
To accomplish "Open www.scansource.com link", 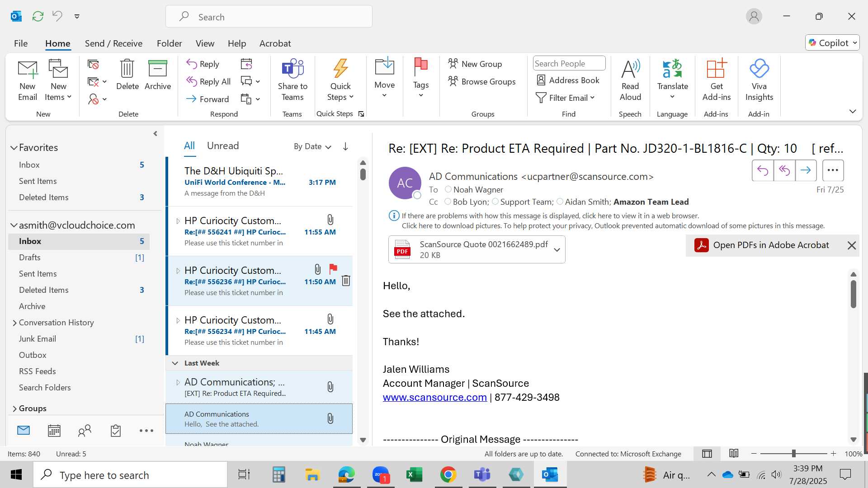I will 435,397.
